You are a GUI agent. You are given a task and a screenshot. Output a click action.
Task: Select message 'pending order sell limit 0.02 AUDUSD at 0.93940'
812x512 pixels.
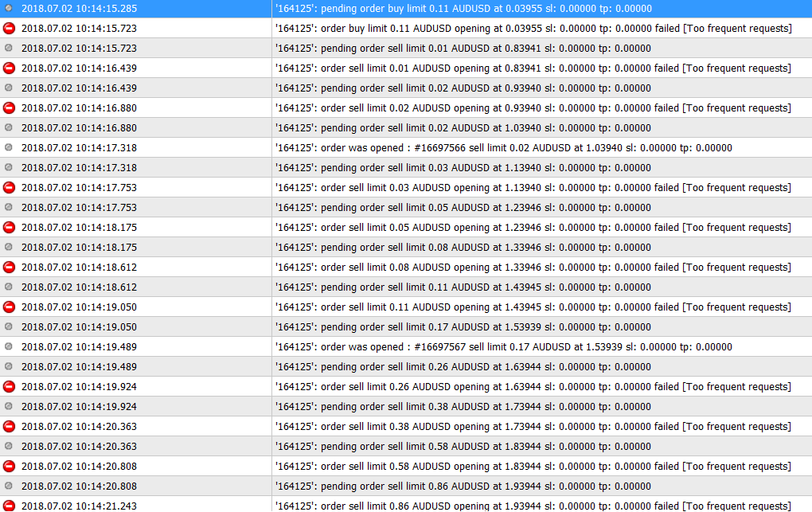[463, 88]
